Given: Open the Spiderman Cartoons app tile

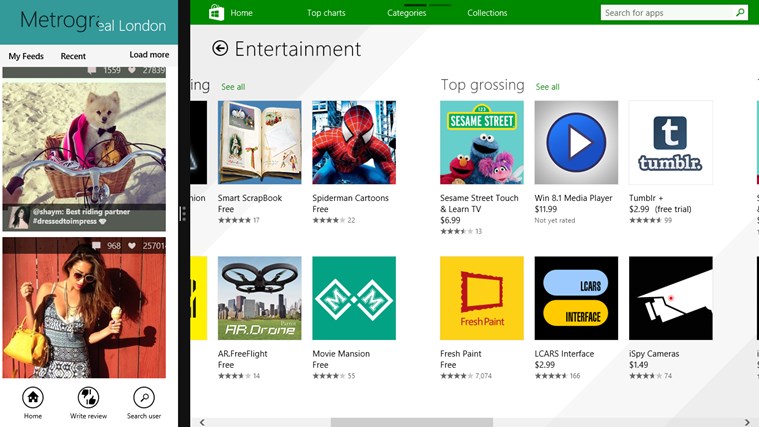Looking at the screenshot, I should coord(354,142).
